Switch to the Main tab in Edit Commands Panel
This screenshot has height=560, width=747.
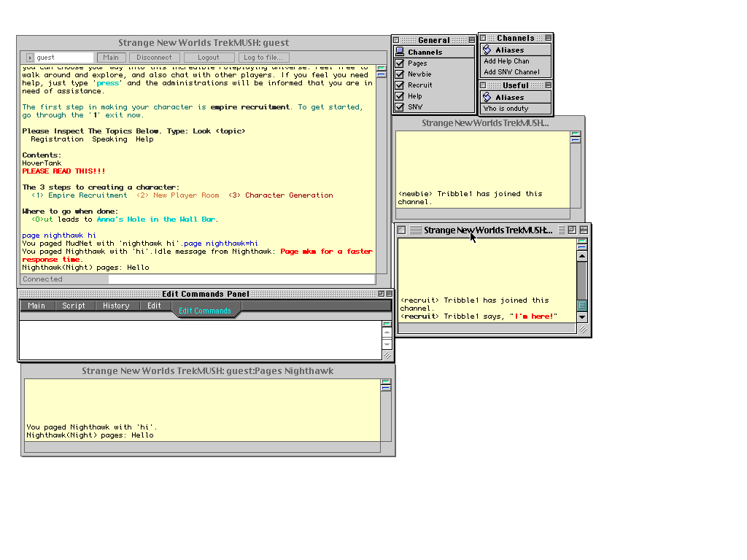pyautogui.click(x=36, y=306)
